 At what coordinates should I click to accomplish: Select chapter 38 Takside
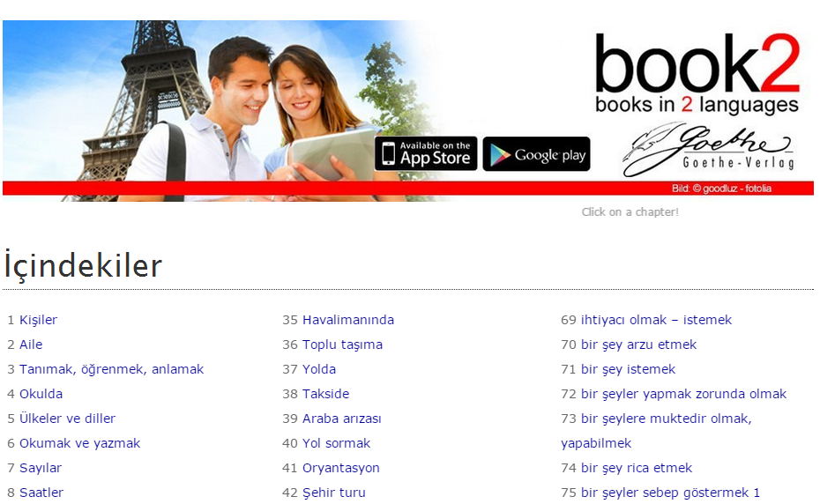click(x=326, y=394)
